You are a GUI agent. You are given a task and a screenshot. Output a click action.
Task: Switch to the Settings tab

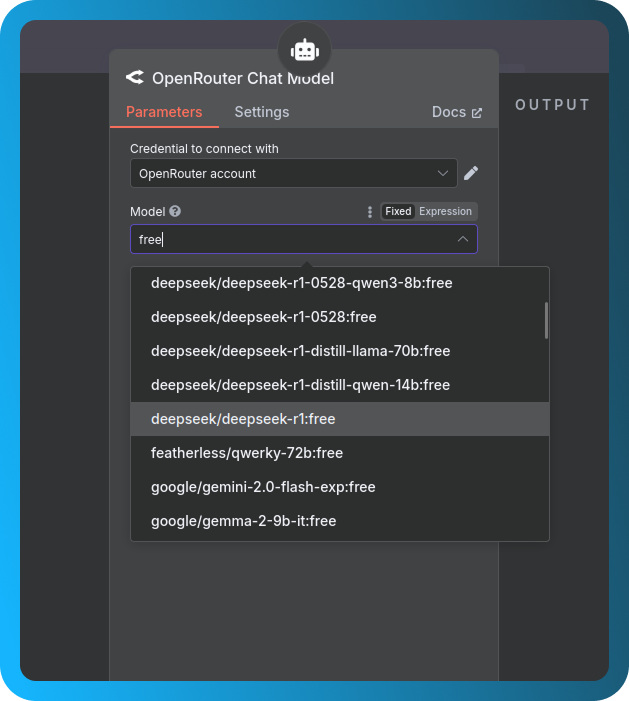point(262,112)
